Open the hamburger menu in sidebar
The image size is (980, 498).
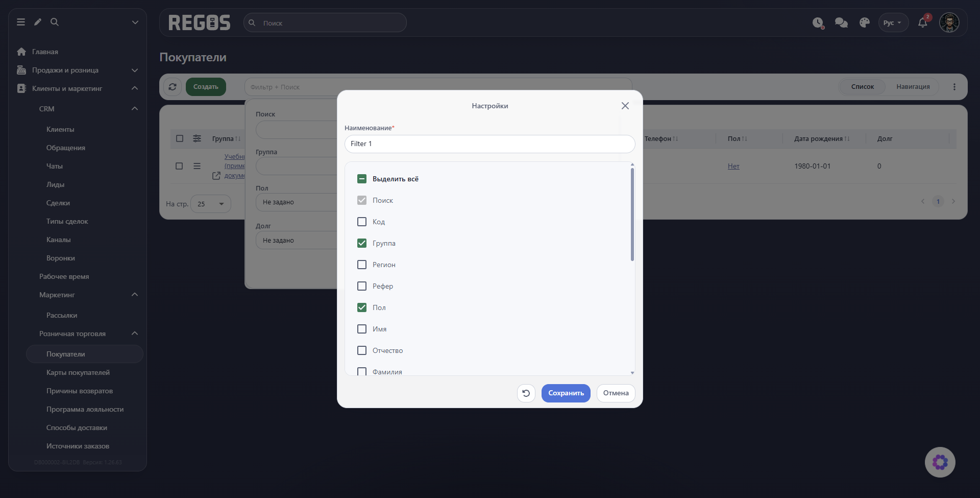pyautogui.click(x=21, y=22)
